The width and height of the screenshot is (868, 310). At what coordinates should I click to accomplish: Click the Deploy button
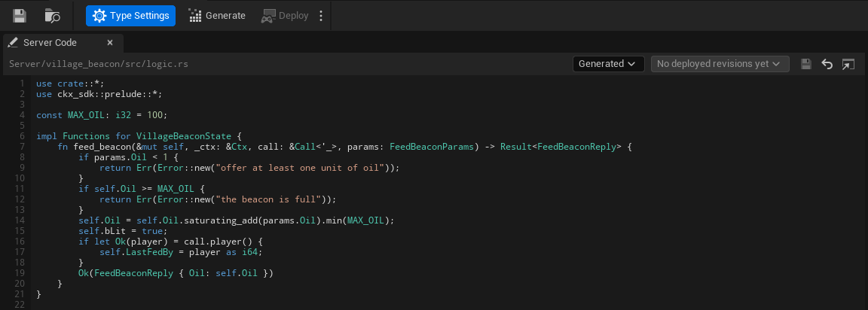(x=285, y=16)
